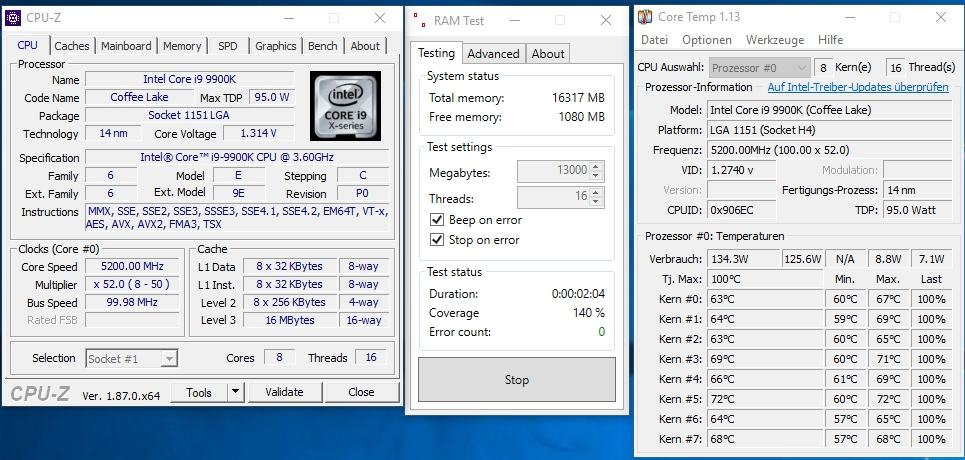Switch to the Caches tab in CPU-Z
Screen dimensions: 965x460
[71, 46]
